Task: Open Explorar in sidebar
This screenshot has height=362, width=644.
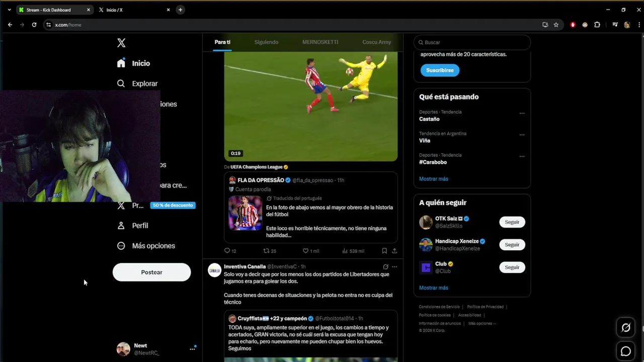Action: [137, 83]
